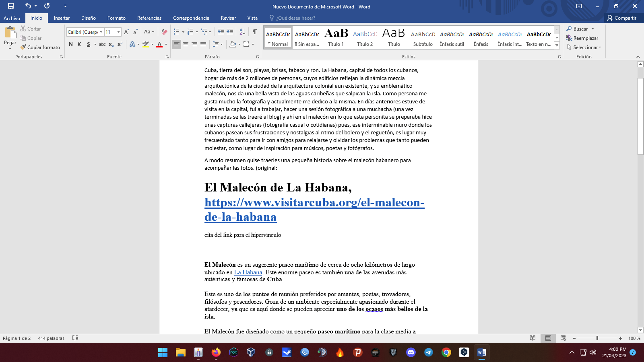Apply bullet list formatting
Screen dimensions: 644x362
176,32
